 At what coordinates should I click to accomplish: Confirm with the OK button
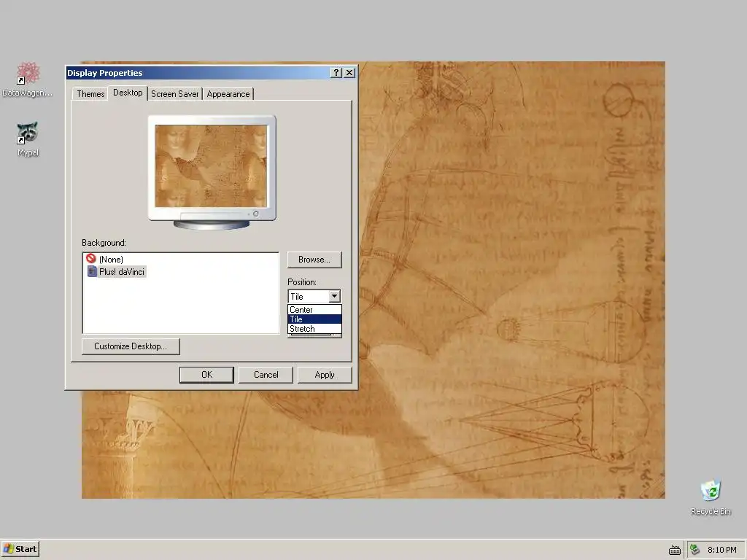206,375
